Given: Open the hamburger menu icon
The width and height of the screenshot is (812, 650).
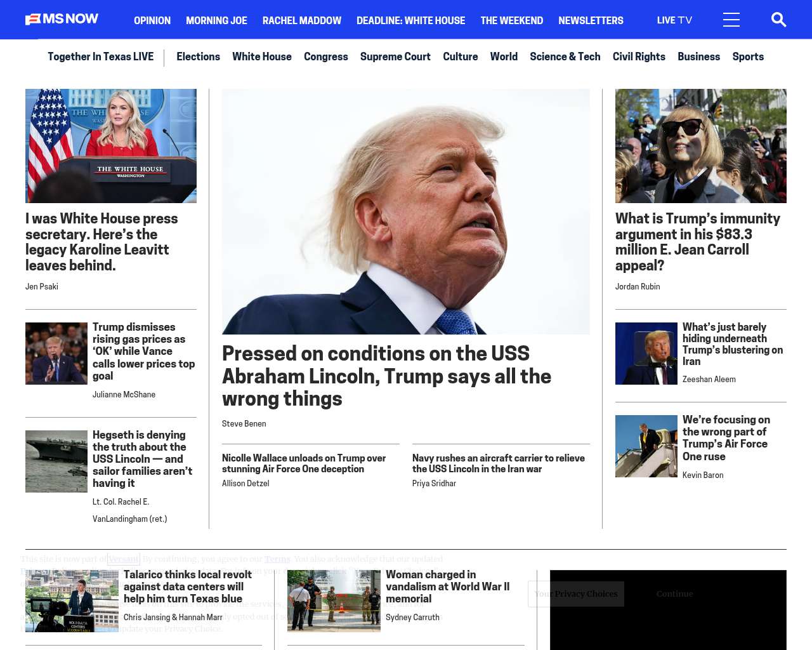Looking at the screenshot, I should 731,20.
